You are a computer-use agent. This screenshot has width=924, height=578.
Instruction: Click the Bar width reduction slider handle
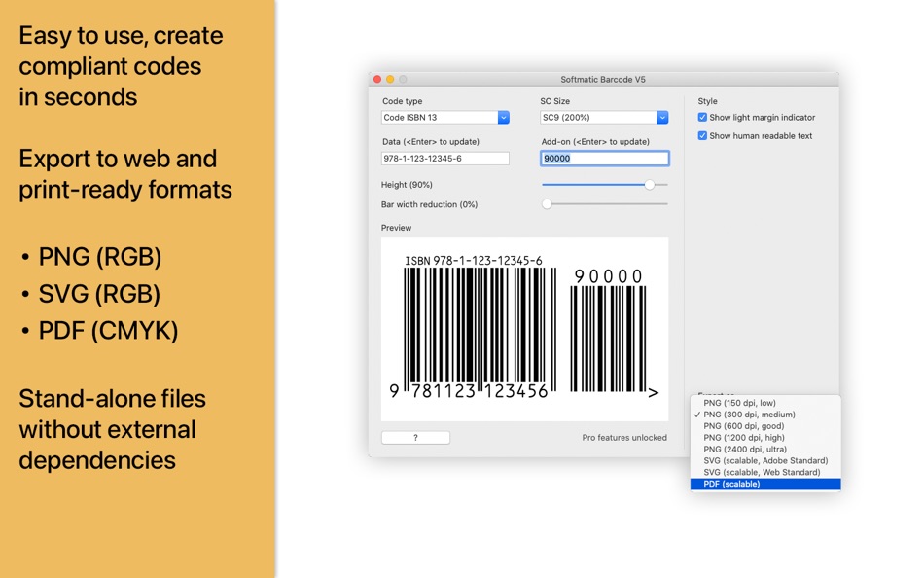(547, 204)
